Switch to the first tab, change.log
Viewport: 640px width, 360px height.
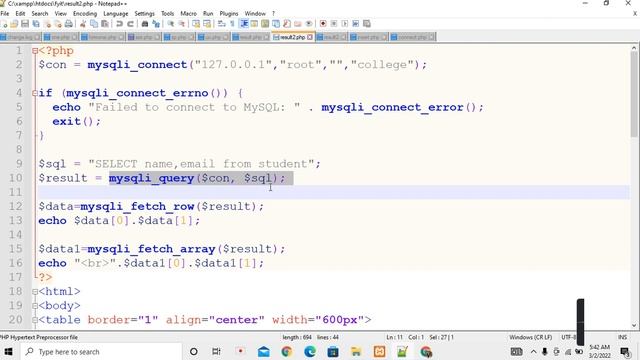[19, 37]
